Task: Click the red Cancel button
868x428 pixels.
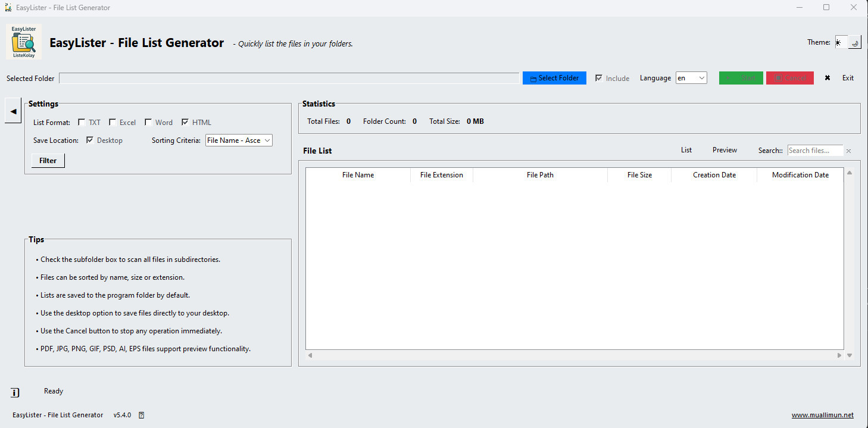Action: pyautogui.click(x=790, y=78)
